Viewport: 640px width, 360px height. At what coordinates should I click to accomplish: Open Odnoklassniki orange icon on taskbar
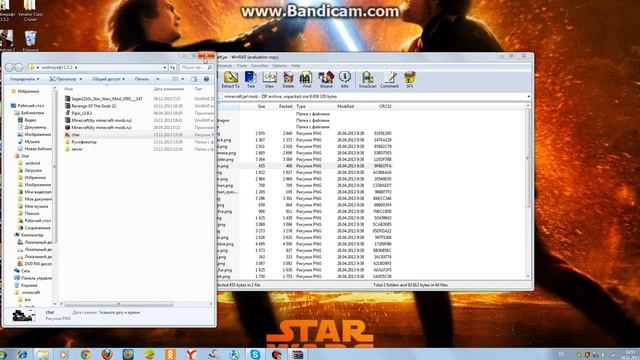pos(170,354)
